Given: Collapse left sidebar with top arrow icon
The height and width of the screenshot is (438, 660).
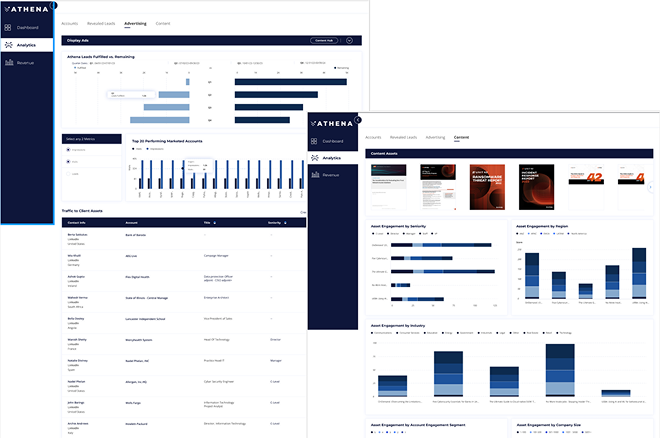Looking at the screenshot, I should pos(53,5).
